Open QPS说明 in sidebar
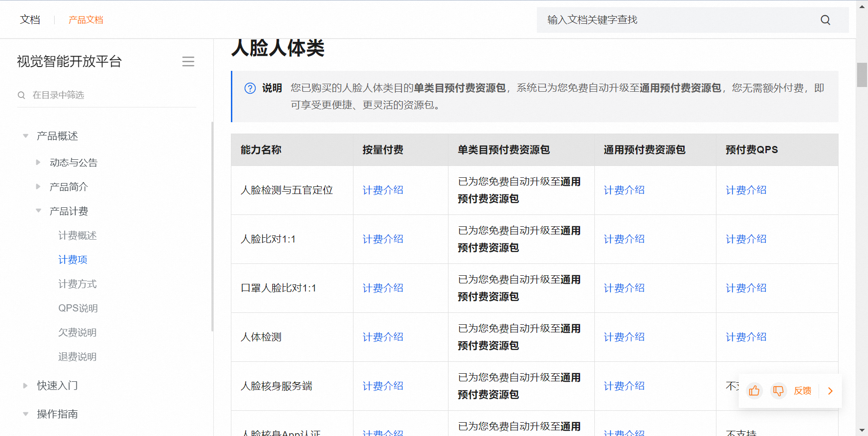Image resolution: width=868 pixels, height=436 pixels. (78, 308)
